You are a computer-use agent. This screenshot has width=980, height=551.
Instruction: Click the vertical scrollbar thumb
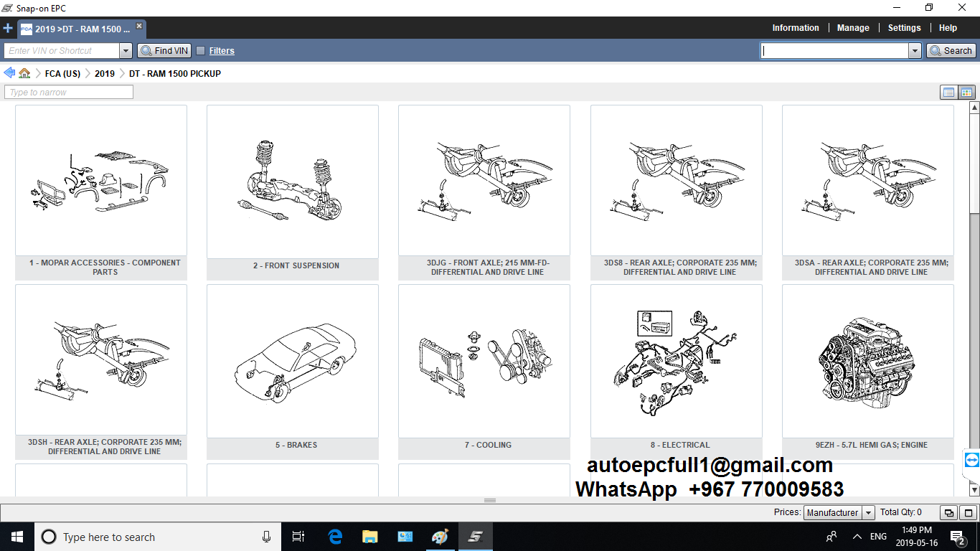tap(974, 163)
